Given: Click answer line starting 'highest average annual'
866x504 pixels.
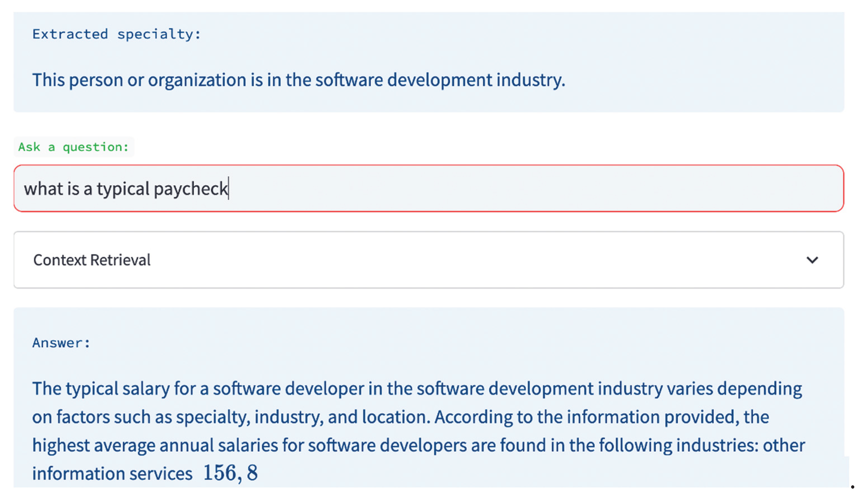Looking at the screenshot, I should (x=418, y=445).
